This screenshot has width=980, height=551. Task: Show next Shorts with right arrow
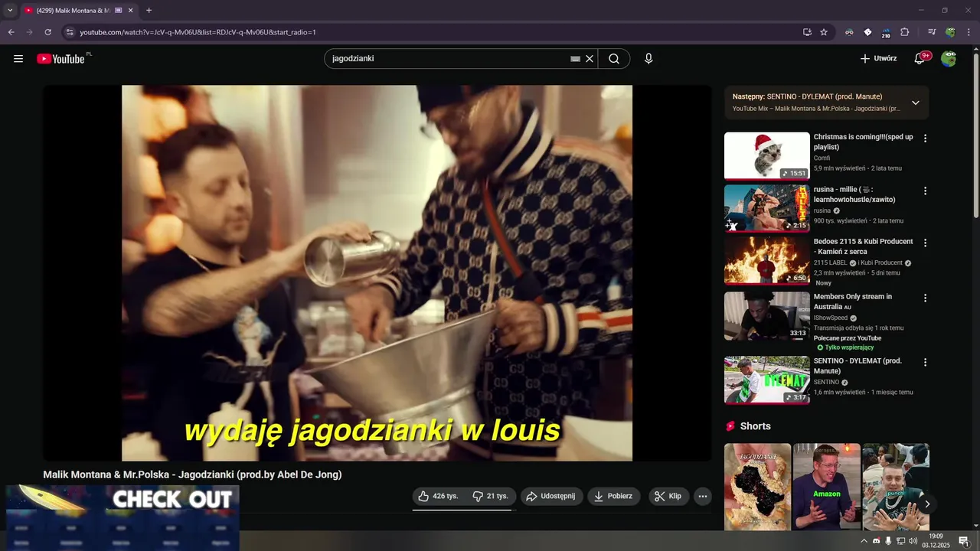point(927,504)
